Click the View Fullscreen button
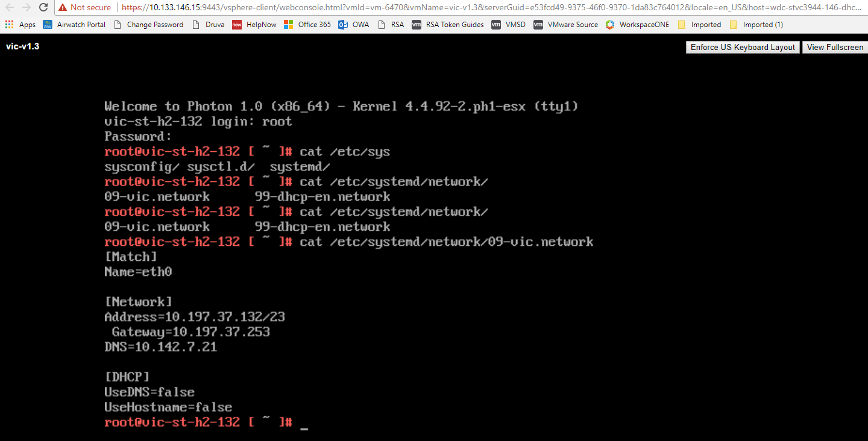Screen dimensions: 868x441 point(835,47)
